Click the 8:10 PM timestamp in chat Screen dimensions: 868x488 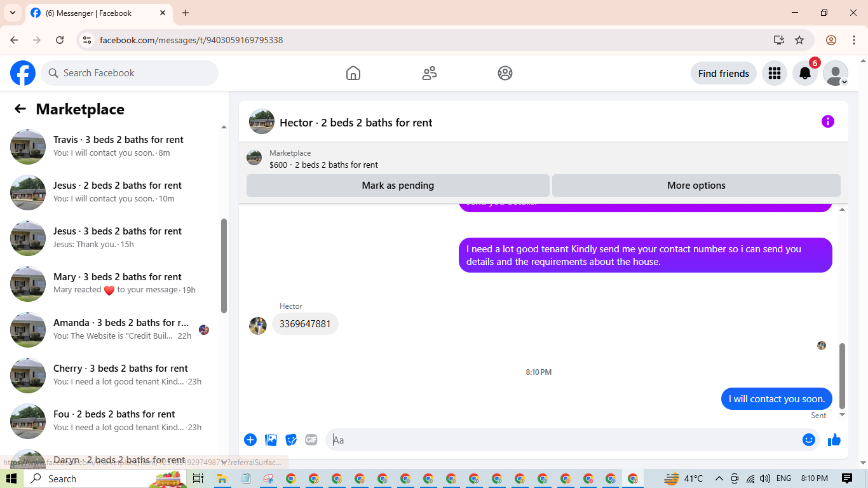pos(539,372)
